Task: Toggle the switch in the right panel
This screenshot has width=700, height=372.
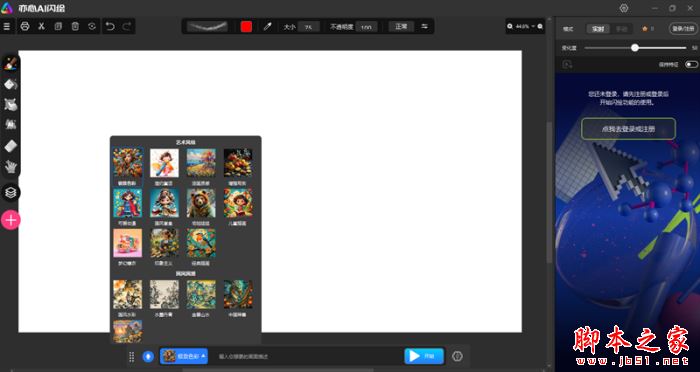Action: pyautogui.click(x=691, y=64)
